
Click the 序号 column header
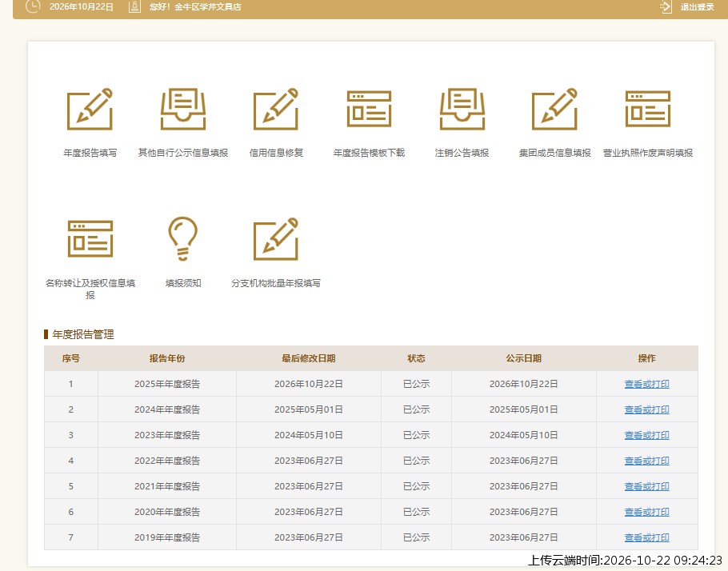71,358
